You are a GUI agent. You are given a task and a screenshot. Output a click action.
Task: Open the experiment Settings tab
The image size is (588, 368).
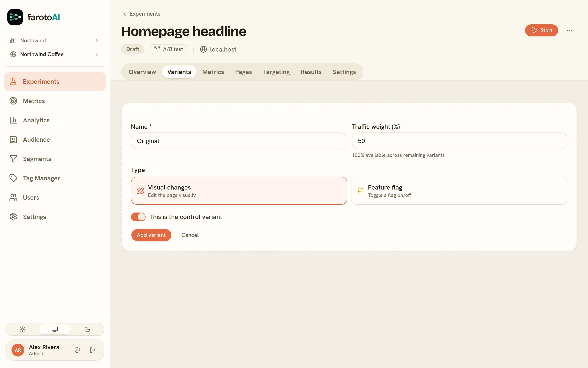coord(344,72)
